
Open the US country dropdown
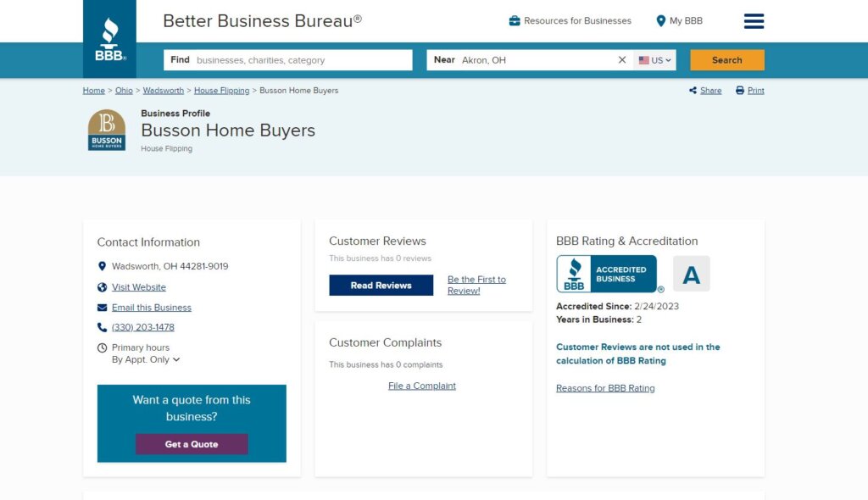pyautogui.click(x=655, y=60)
